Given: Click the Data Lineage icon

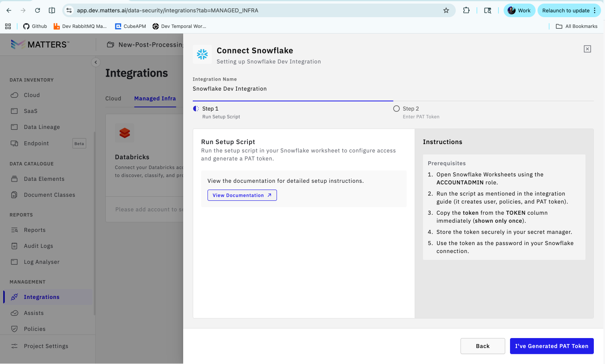Looking at the screenshot, I should [x=14, y=127].
